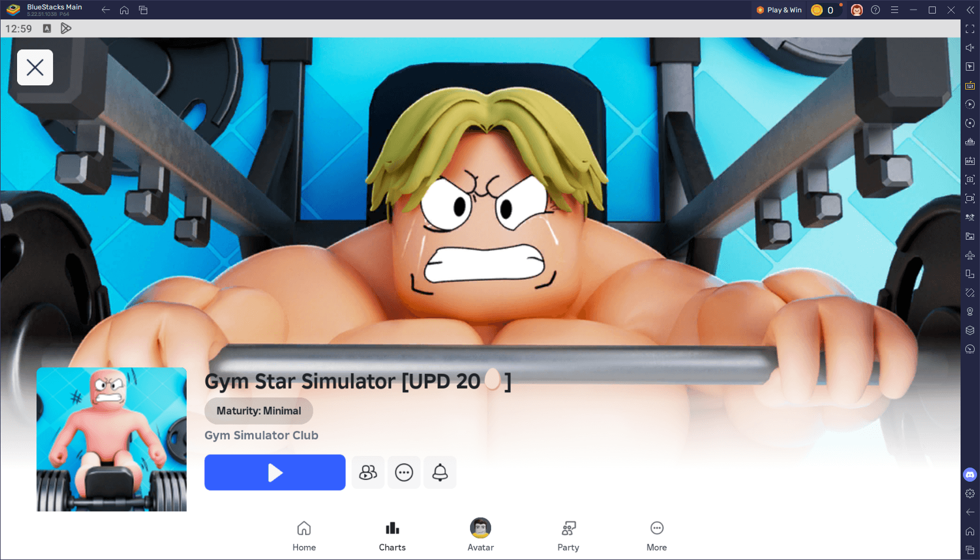980x560 pixels.
Task: Start screen recording from sidebar icon
Action: pos(970,198)
